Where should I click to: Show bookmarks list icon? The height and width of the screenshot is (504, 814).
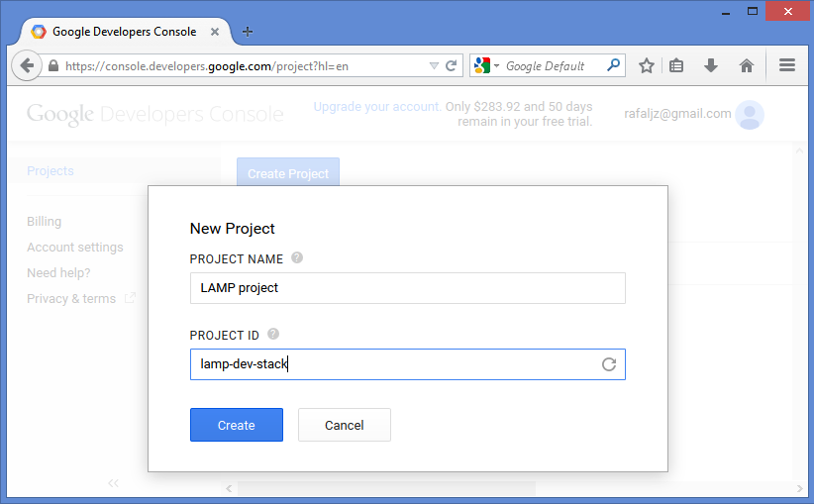pyautogui.click(x=676, y=66)
